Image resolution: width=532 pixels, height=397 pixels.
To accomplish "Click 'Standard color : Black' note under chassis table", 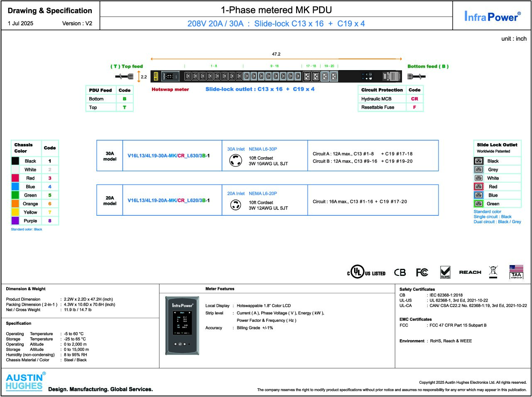I will [27, 229].
